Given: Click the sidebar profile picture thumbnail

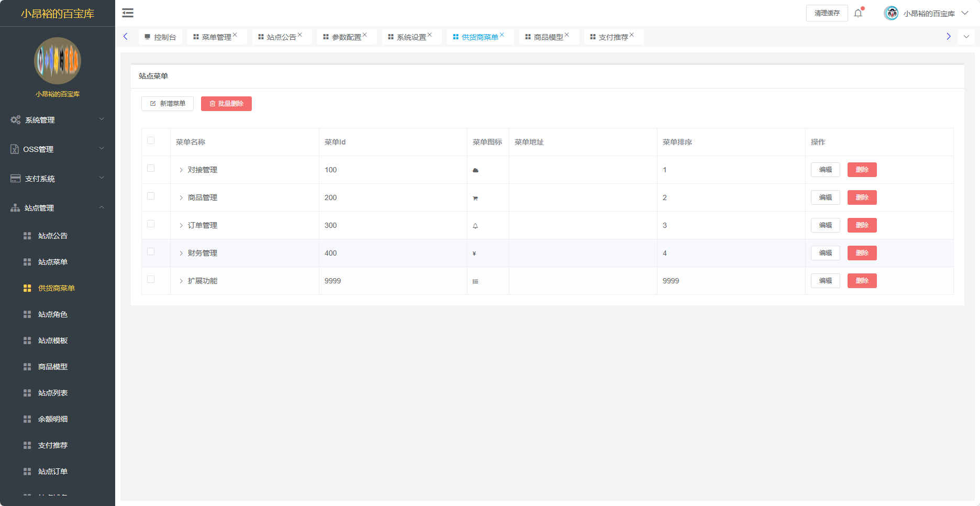Looking at the screenshot, I should 58,61.
